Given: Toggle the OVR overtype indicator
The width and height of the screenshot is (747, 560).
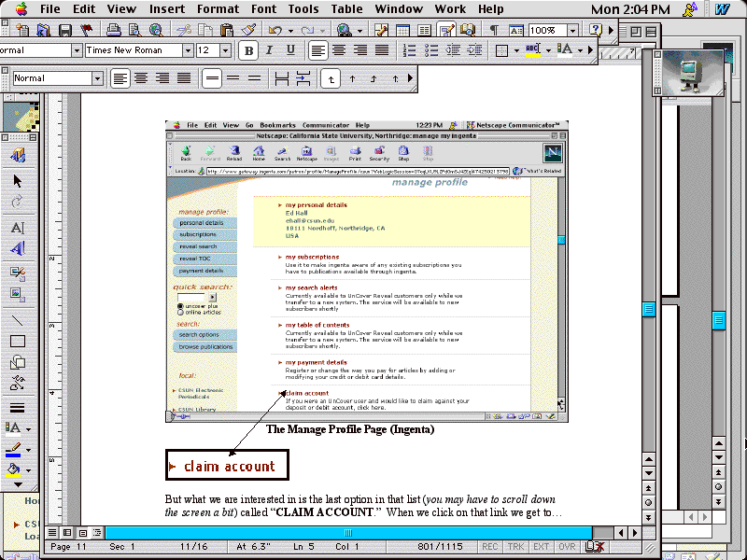Looking at the screenshot, I should click(x=567, y=547).
